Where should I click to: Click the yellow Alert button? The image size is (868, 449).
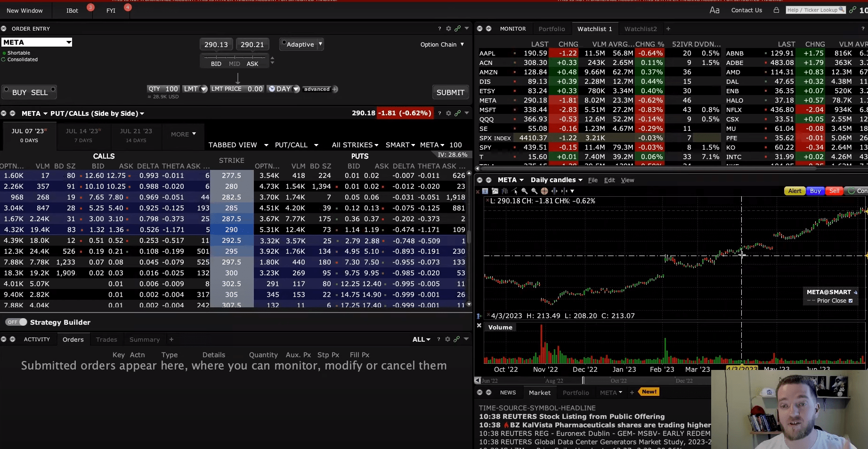(795, 191)
